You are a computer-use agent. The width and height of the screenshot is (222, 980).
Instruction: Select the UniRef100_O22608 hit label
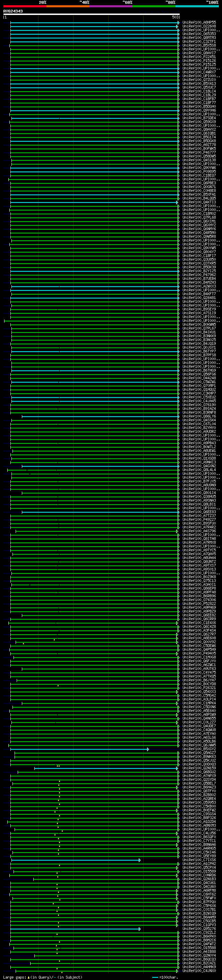(x=199, y=26)
